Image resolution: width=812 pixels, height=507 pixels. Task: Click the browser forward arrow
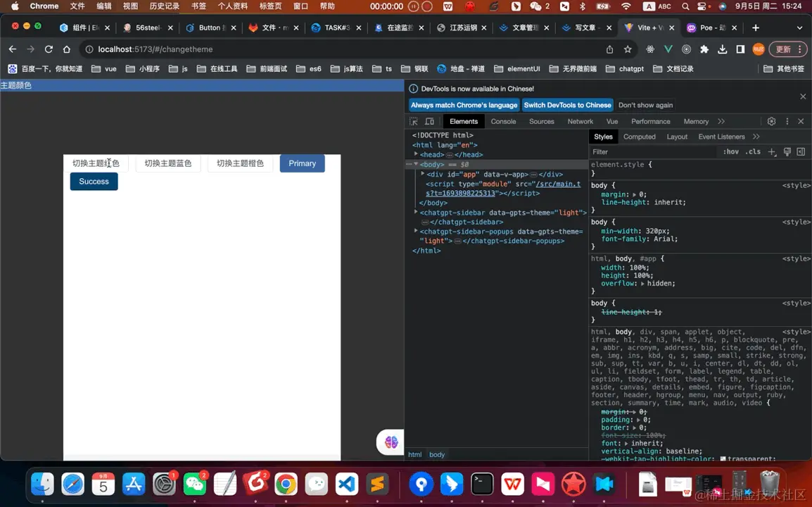click(x=30, y=49)
